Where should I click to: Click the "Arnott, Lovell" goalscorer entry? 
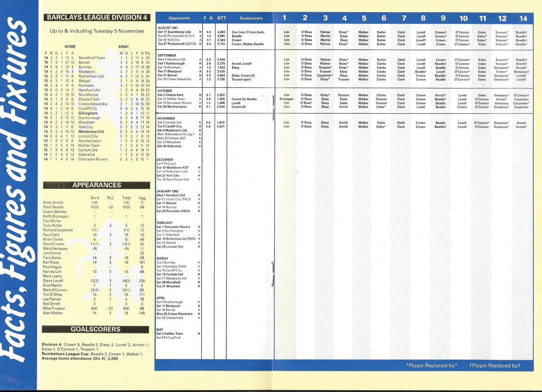point(242,63)
